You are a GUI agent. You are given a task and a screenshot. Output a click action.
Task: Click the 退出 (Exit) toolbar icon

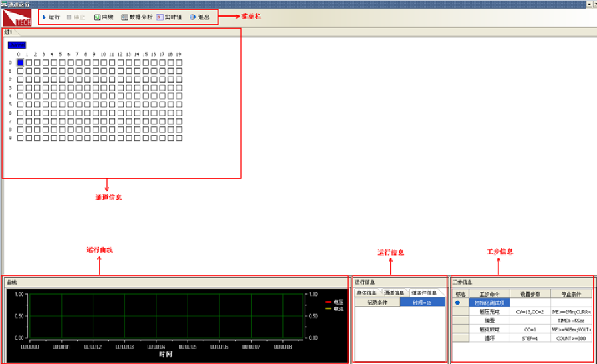(x=193, y=17)
